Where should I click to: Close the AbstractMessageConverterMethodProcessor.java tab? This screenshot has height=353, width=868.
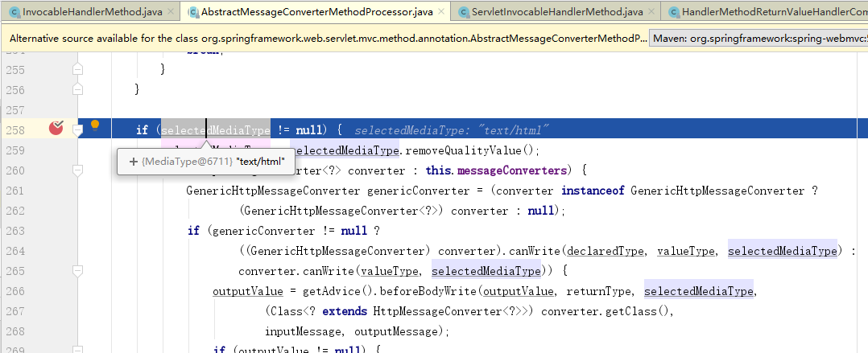[440, 12]
